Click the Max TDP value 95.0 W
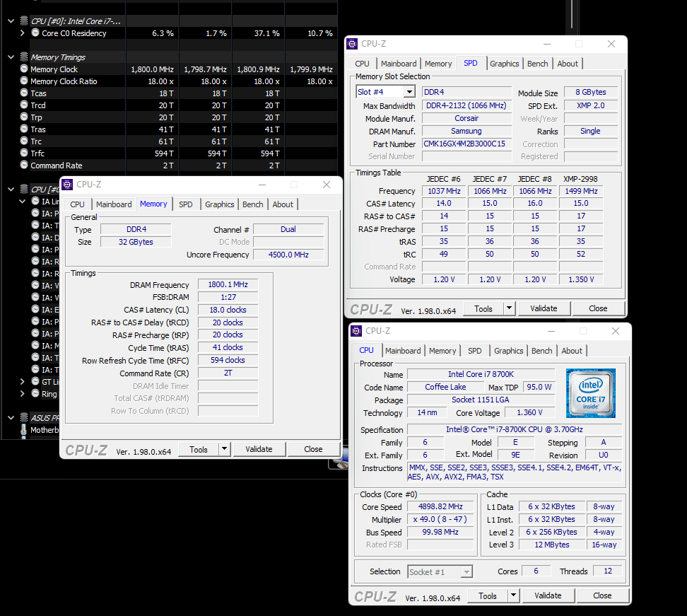The height and width of the screenshot is (616, 687). pos(539,387)
